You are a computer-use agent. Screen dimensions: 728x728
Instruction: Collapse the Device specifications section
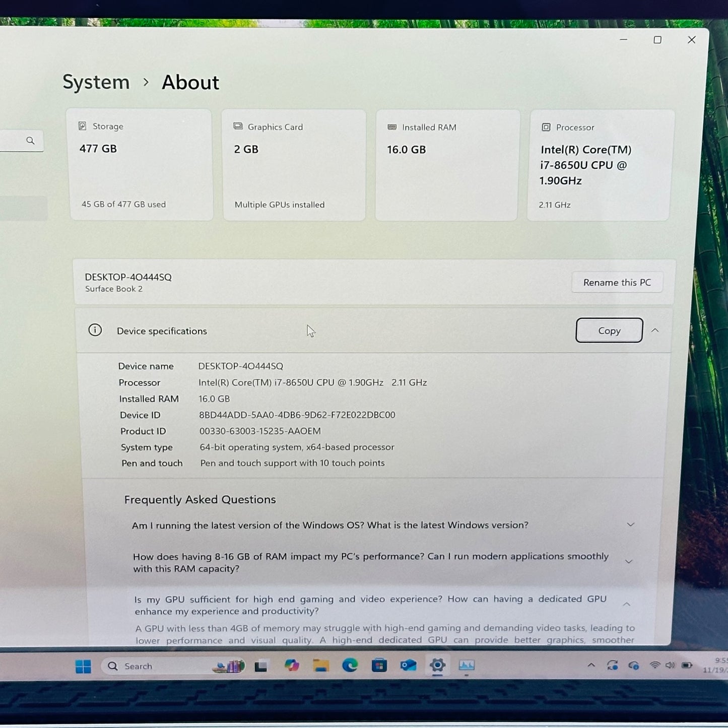[x=655, y=330]
